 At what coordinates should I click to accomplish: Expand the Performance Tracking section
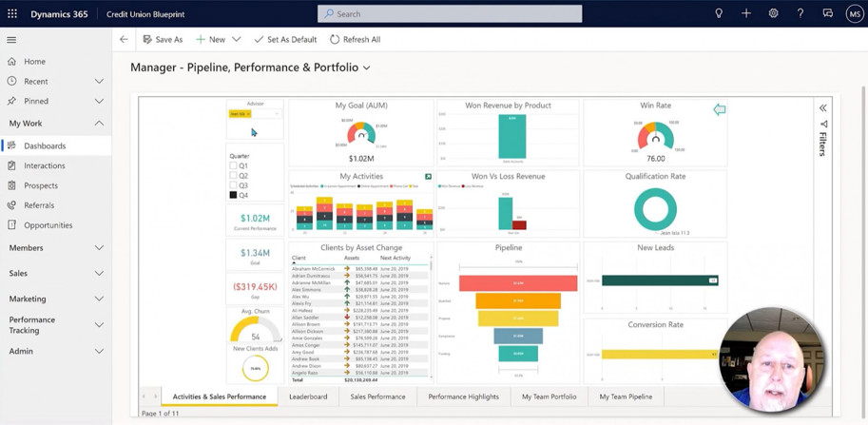99,325
